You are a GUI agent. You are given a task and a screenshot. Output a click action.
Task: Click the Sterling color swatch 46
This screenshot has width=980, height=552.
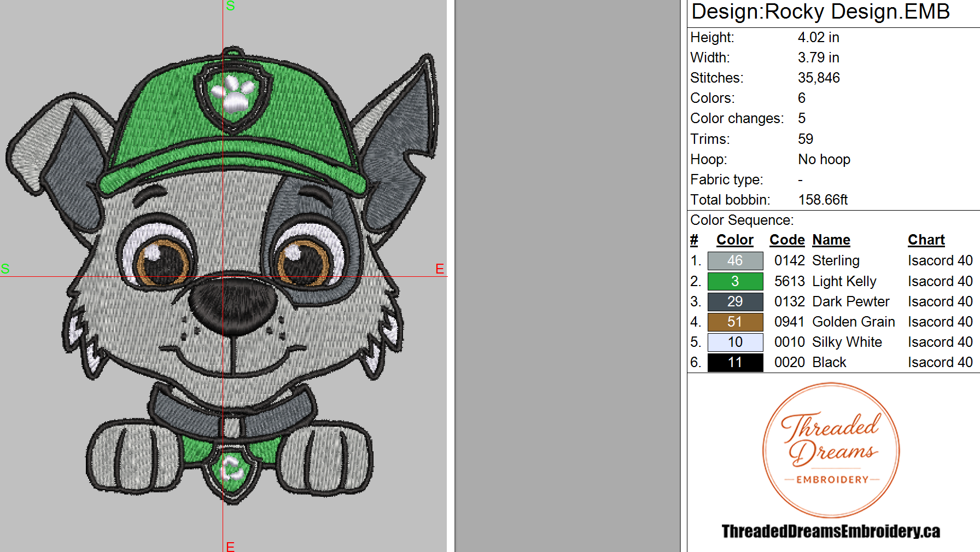(x=735, y=261)
